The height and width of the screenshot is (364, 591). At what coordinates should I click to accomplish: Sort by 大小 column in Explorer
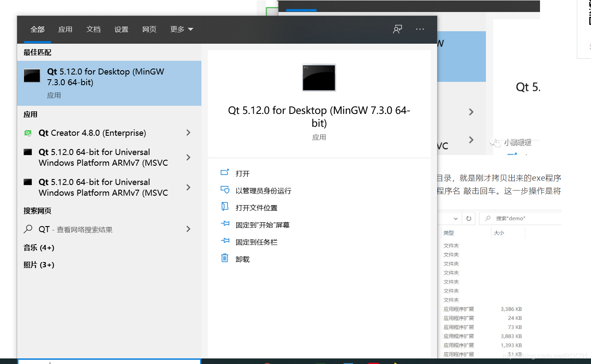point(499,233)
